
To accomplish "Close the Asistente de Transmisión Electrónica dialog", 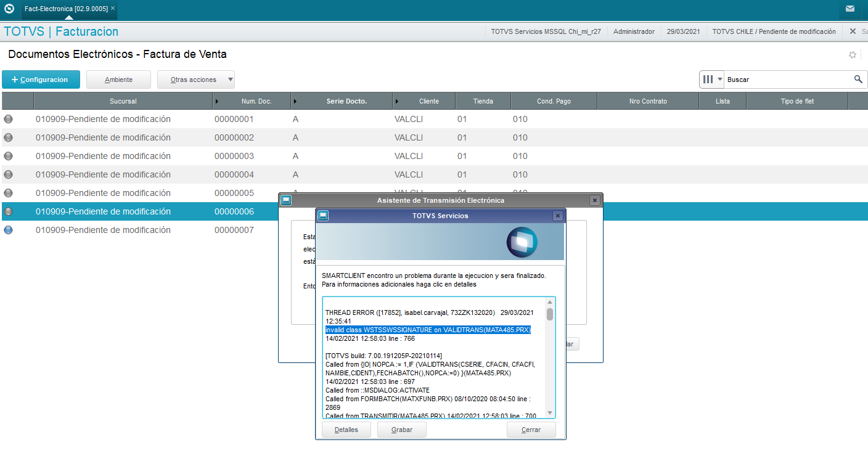I will tap(594, 200).
